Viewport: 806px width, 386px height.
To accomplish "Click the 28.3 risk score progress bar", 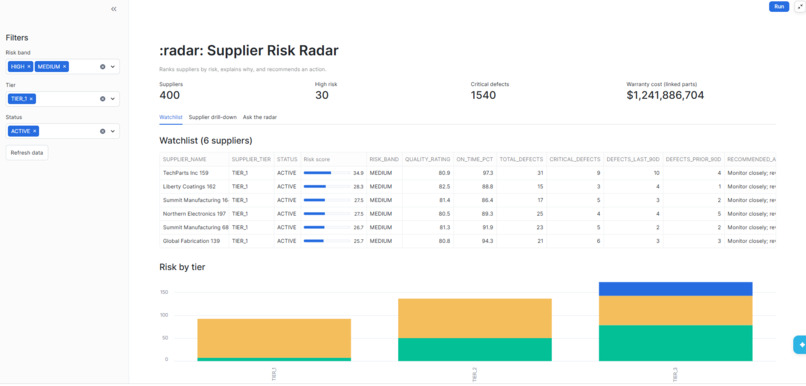I will click(x=327, y=187).
